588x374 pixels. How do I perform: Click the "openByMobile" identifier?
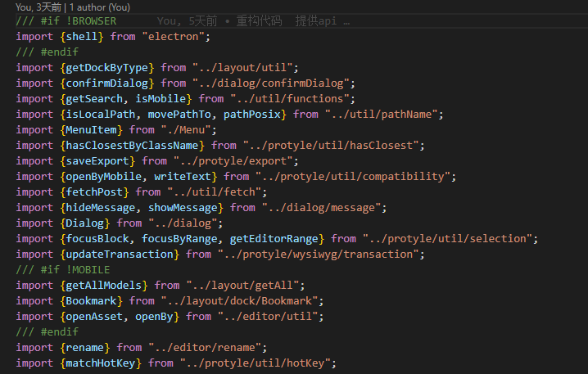(104, 177)
